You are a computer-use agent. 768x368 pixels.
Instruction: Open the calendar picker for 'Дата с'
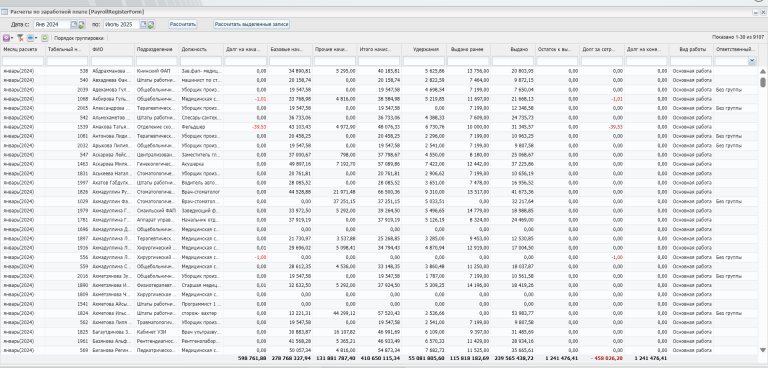point(74,24)
